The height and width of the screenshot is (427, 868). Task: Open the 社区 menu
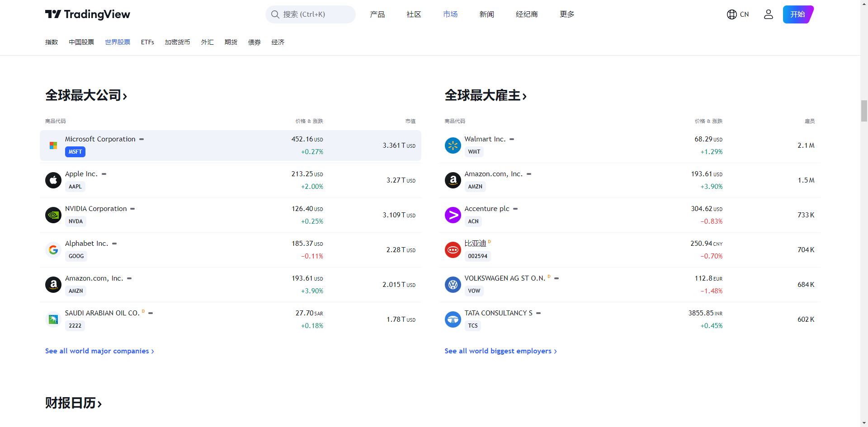(x=414, y=14)
